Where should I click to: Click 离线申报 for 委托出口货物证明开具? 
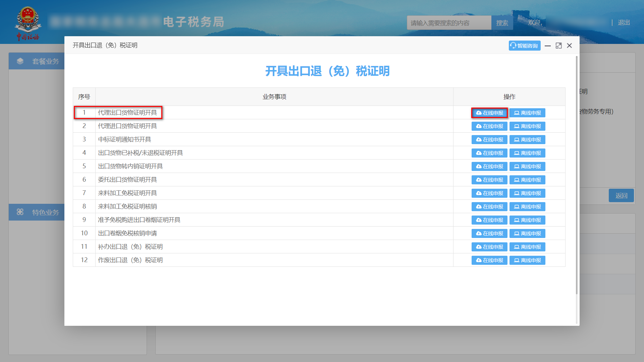527,180
